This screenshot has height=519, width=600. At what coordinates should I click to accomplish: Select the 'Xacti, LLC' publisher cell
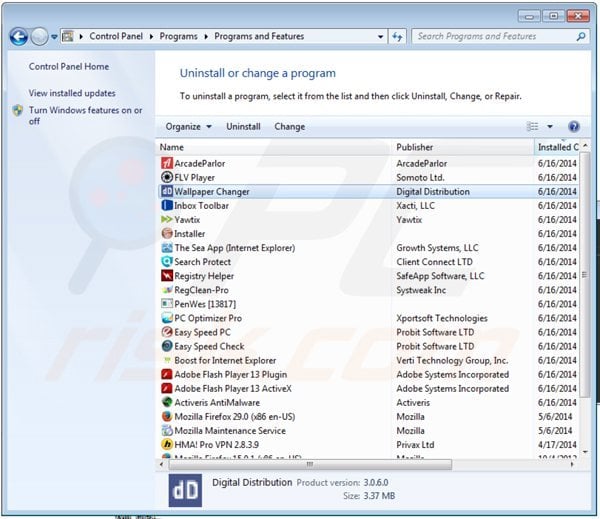click(415, 206)
